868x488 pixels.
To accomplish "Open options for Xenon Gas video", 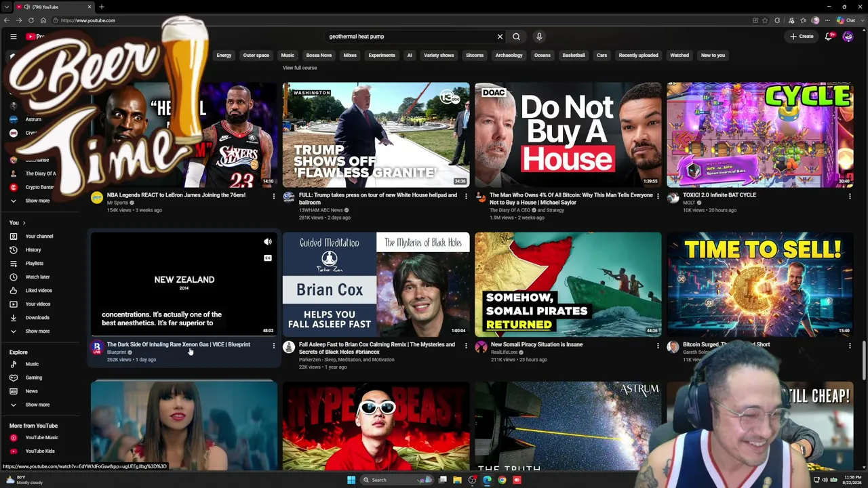I will coord(274,346).
